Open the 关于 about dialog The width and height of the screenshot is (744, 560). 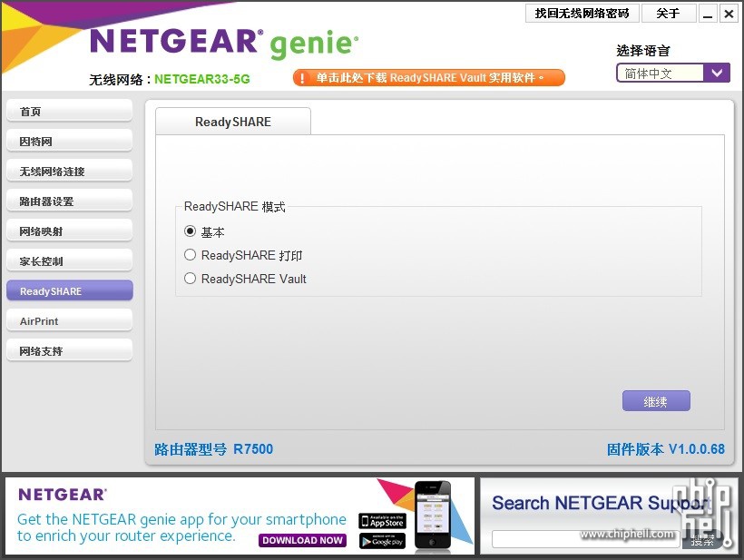tap(668, 14)
